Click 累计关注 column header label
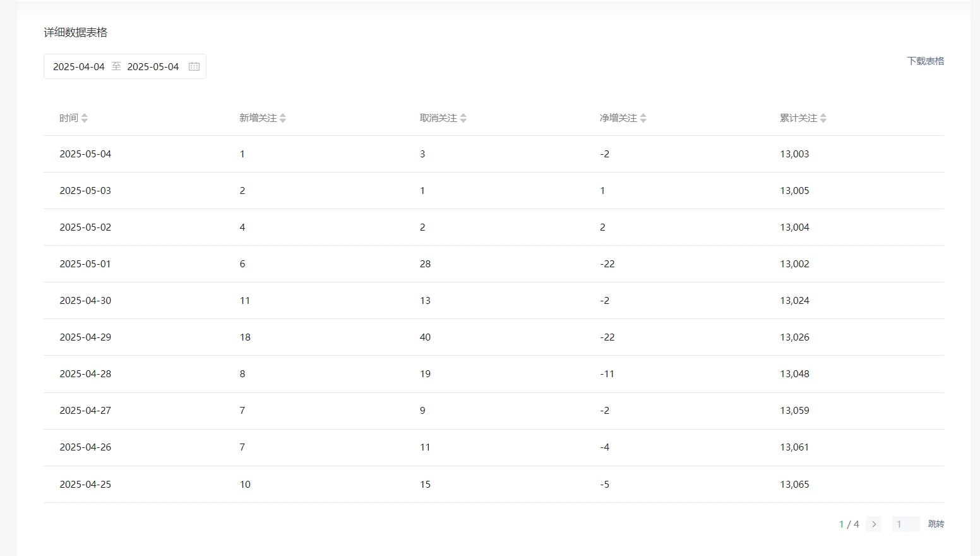Screen dimensions: 980x556 pos(798,118)
